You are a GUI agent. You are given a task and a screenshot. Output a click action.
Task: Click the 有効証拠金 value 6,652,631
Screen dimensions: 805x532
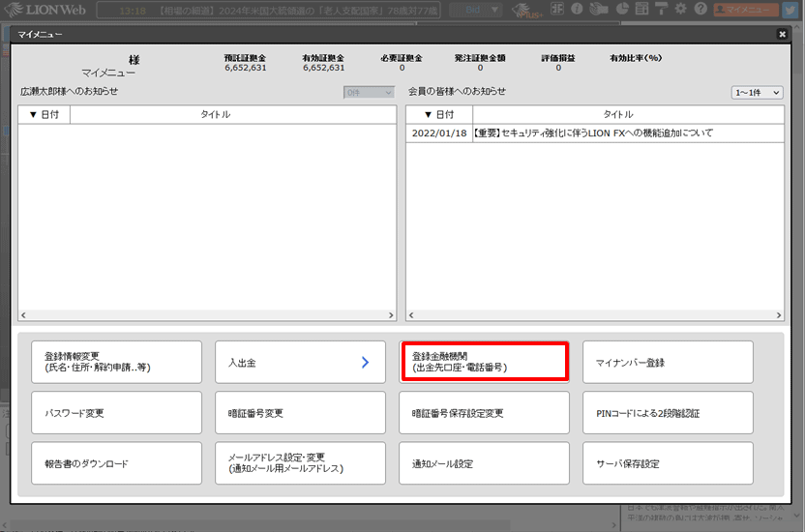[323, 68]
